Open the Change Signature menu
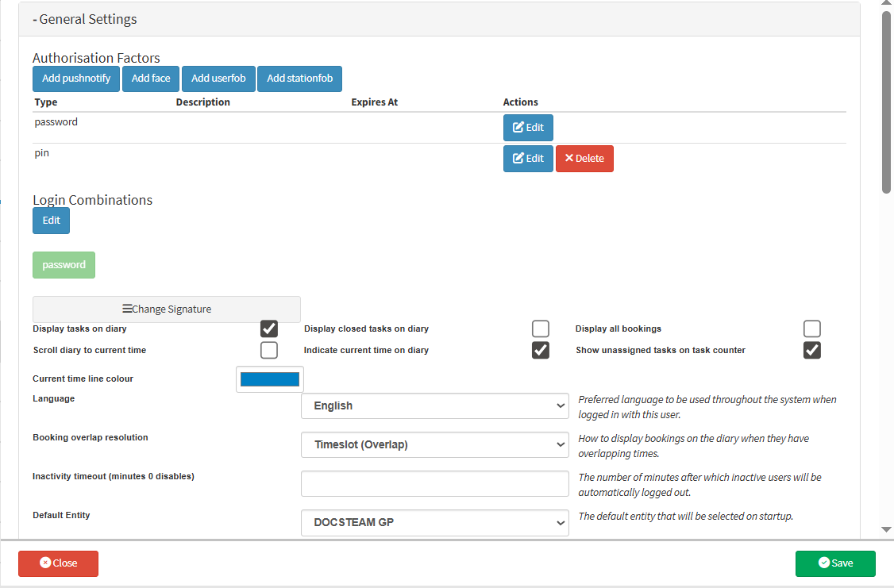 tap(167, 309)
